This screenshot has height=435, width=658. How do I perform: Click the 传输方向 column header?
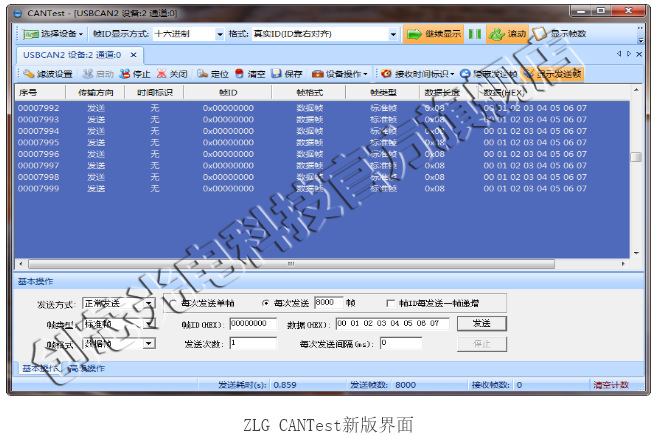tap(95, 92)
